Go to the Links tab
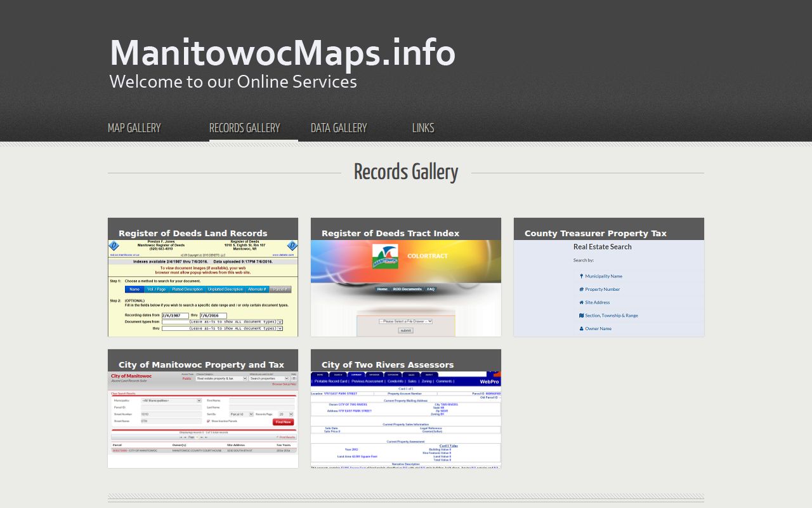This screenshot has width=812, height=508. tap(423, 128)
